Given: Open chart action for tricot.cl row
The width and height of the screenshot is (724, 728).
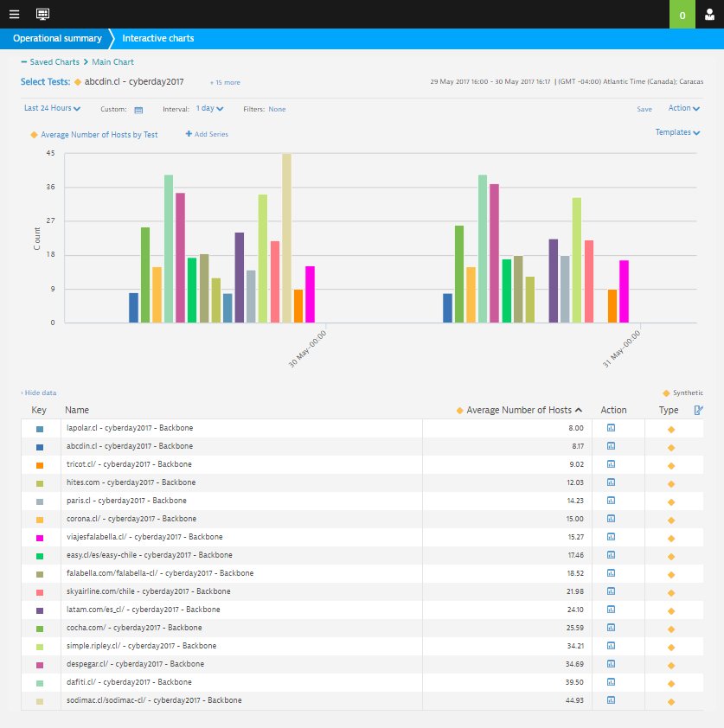Looking at the screenshot, I should (612, 463).
